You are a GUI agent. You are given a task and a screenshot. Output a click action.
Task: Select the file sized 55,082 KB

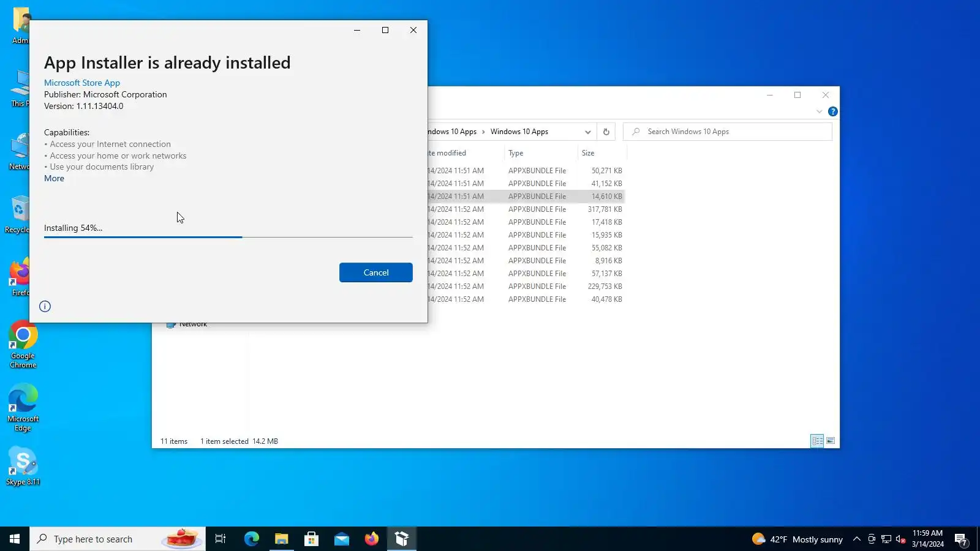526,248
